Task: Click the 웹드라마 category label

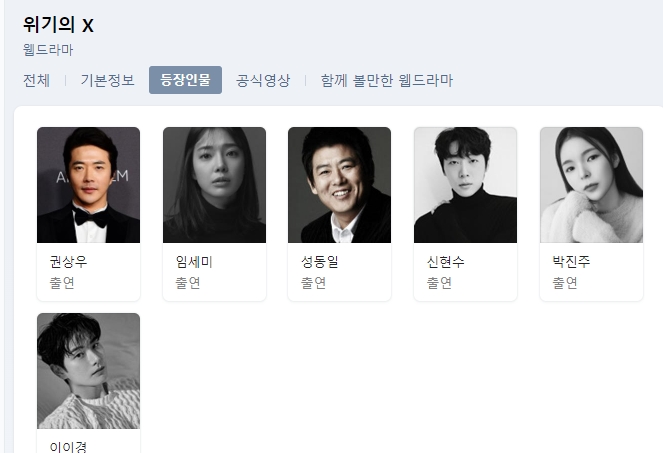Action: coord(48,50)
